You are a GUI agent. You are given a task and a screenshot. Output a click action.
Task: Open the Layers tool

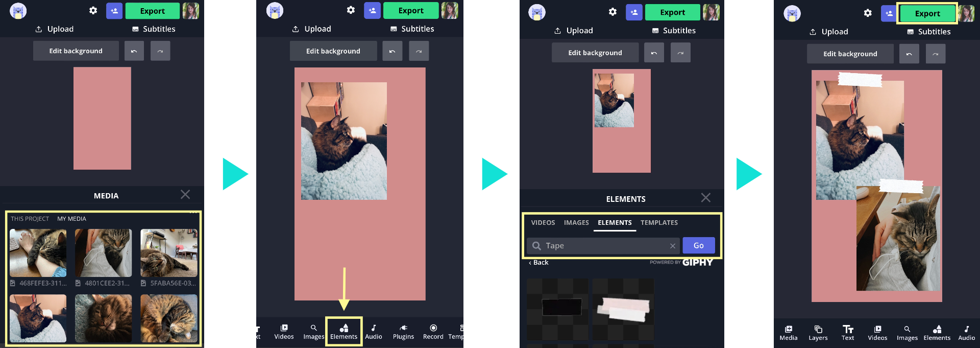click(818, 333)
